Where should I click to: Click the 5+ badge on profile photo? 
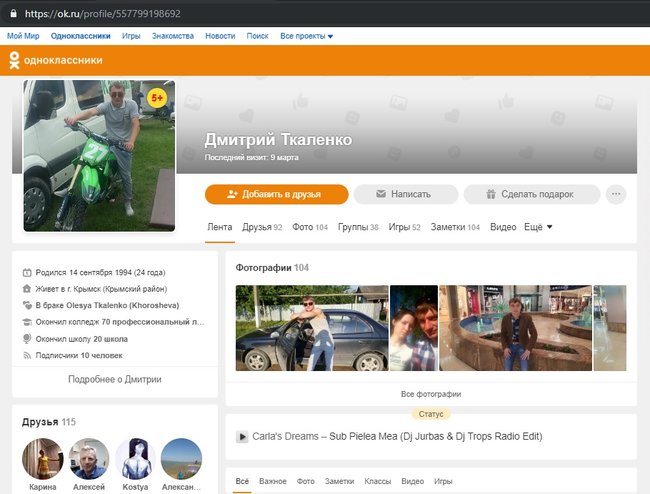pos(157,98)
